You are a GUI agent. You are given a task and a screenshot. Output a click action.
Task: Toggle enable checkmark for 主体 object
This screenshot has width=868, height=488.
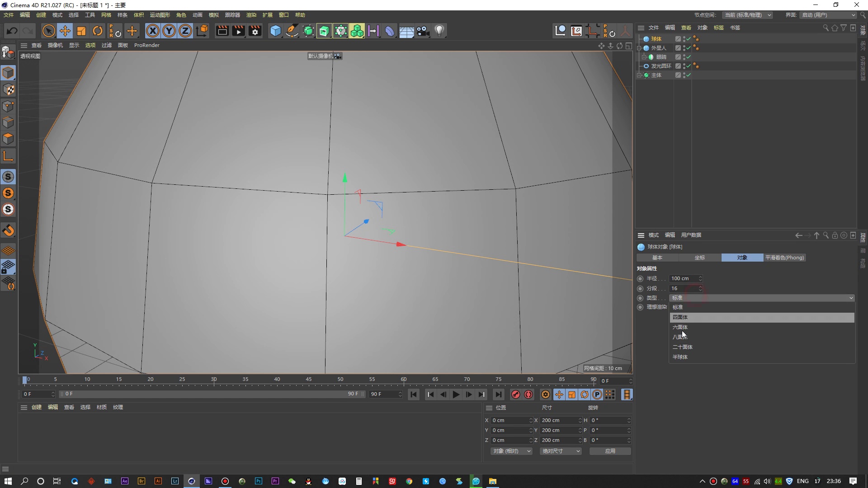(x=689, y=75)
